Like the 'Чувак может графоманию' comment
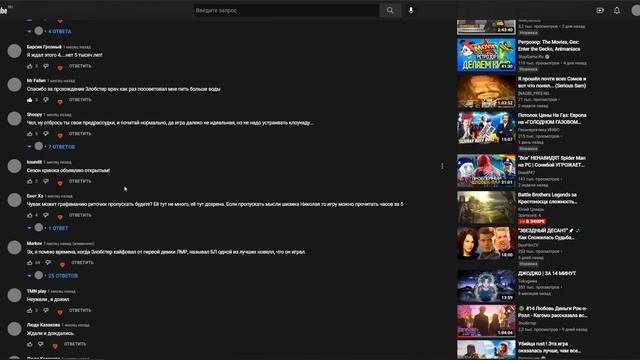Image resolution: width=640 pixels, height=360 pixels. (29, 215)
